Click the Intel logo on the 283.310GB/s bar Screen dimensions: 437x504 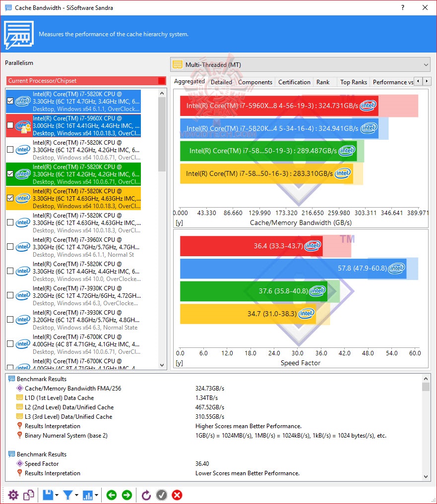pos(343,173)
